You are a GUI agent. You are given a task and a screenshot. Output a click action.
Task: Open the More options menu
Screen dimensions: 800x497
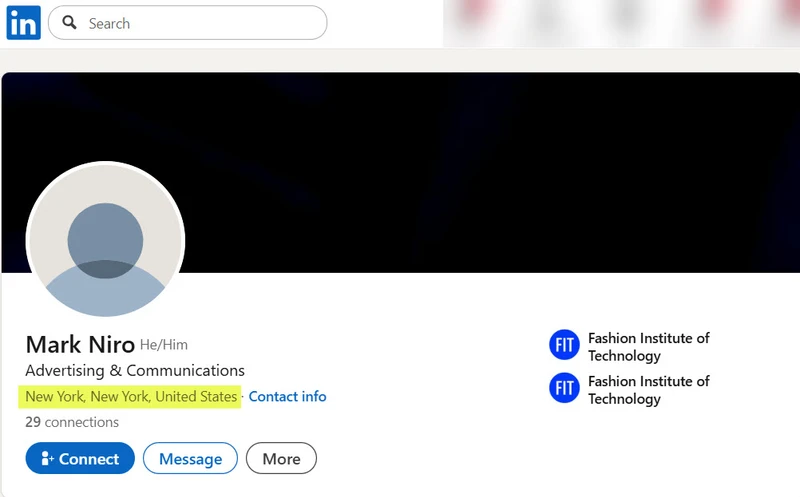(281, 459)
